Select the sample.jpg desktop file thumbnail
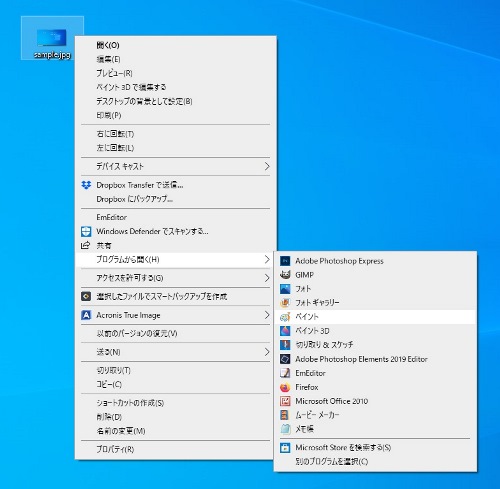500x489 pixels. pos(52,37)
